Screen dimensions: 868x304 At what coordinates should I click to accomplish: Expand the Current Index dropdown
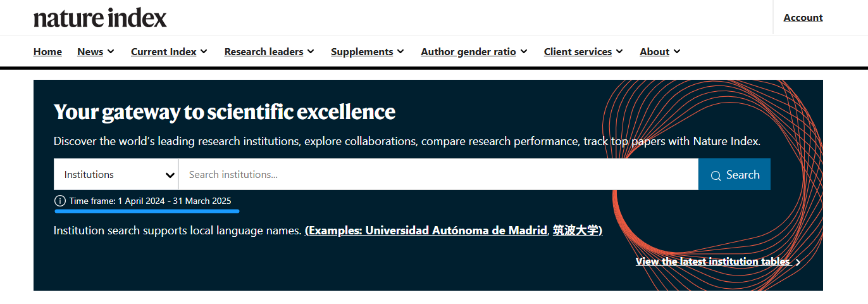click(169, 52)
